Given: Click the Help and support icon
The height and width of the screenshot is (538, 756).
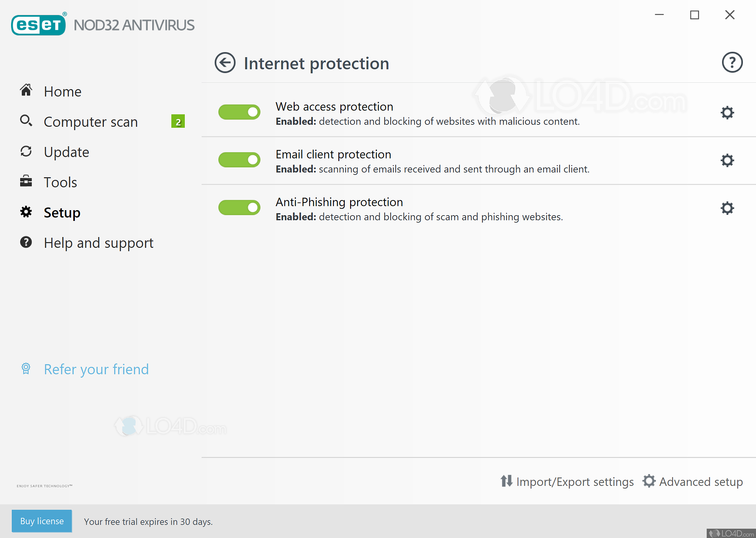Looking at the screenshot, I should pos(26,242).
